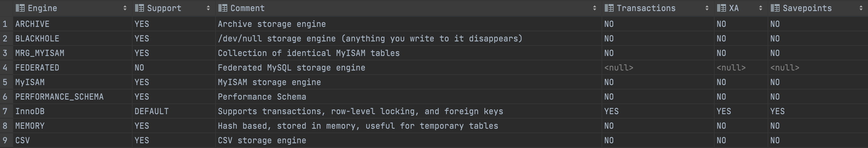Toggle sort arrows on Transactions column
The image size is (868, 148).
point(707,8)
